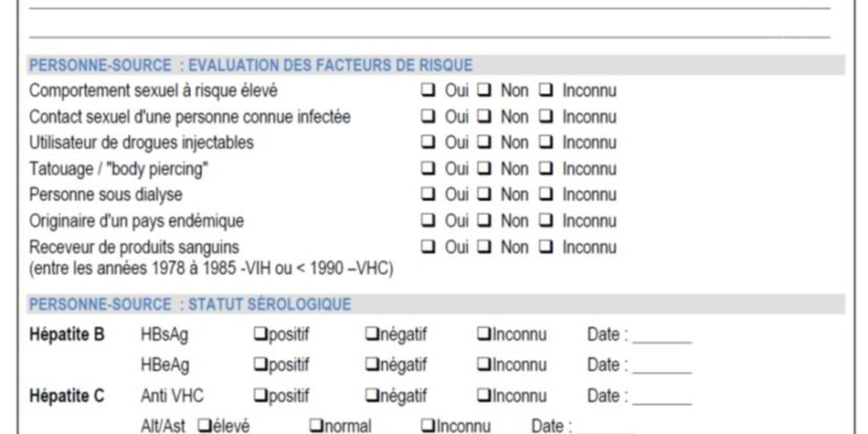Select normal box for Alt/Ast
The height and width of the screenshot is (434, 868).
click(316, 426)
